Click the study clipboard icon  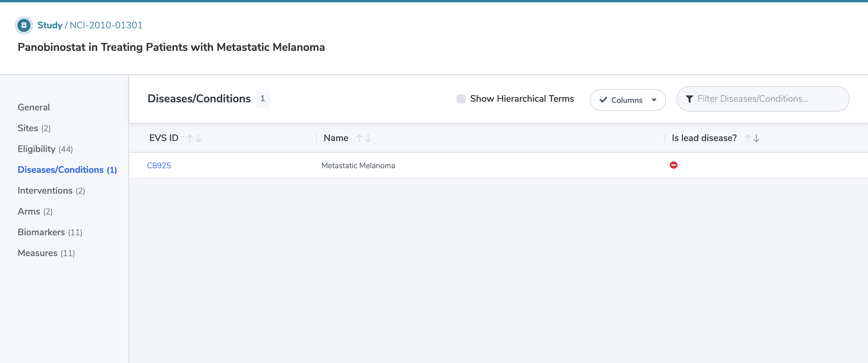click(24, 25)
